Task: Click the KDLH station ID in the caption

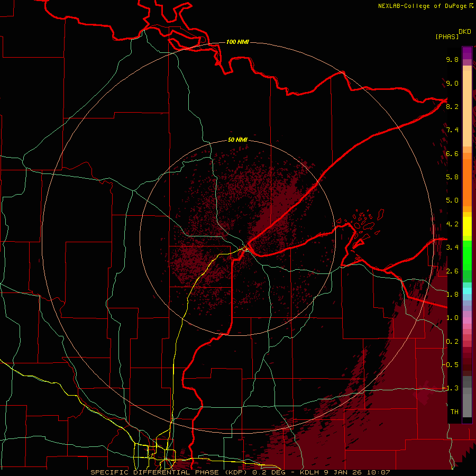Action: click(x=309, y=472)
